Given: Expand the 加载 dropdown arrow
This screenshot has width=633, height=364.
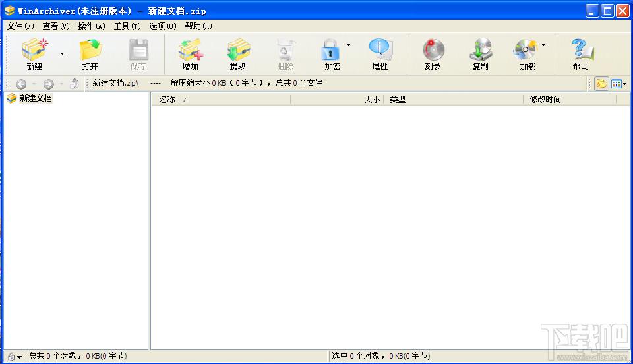Looking at the screenshot, I should 543,46.
